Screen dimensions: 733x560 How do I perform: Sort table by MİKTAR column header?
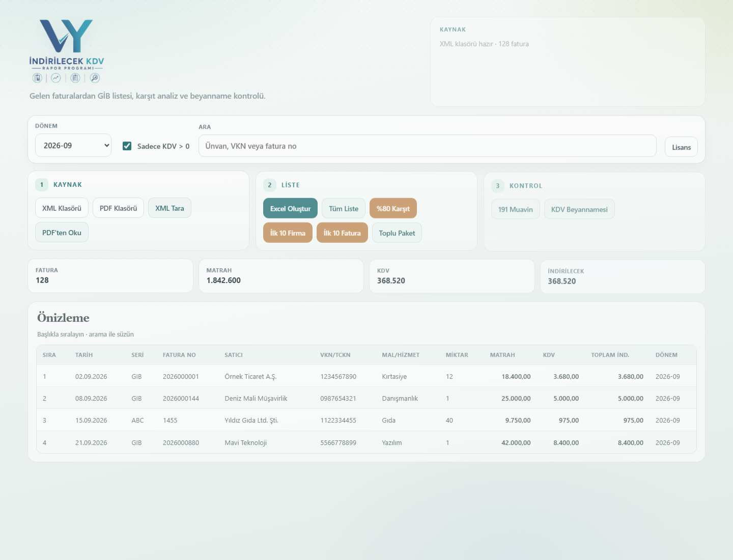(x=457, y=355)
